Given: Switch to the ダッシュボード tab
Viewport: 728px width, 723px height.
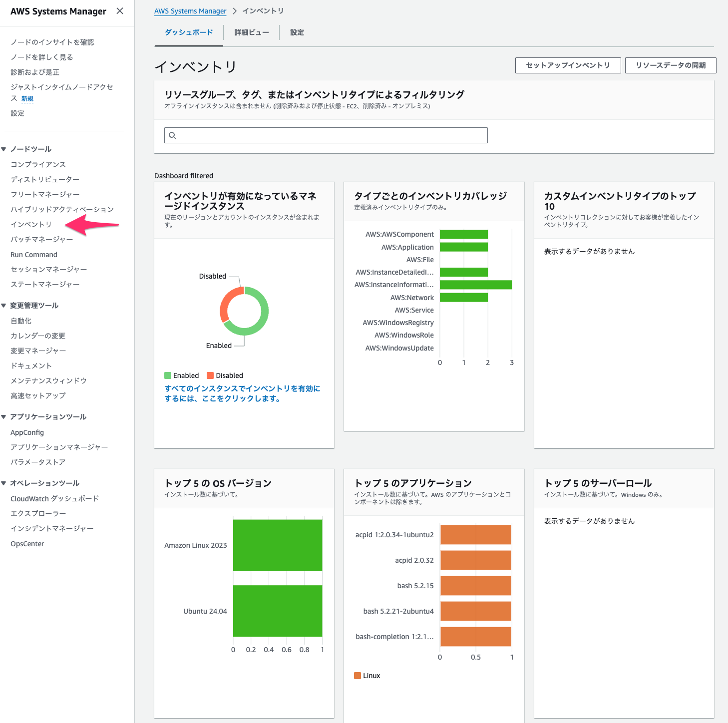Looking at the screenshot, I should pos(189,32).
